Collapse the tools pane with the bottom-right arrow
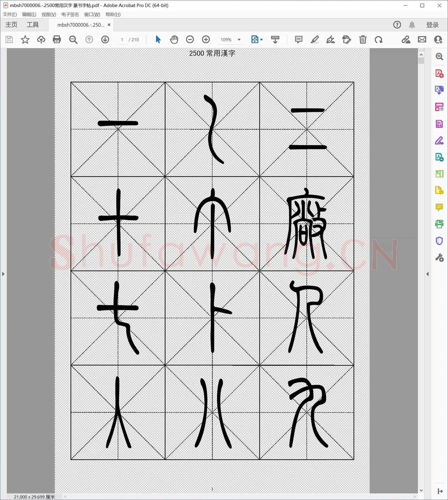This screenshot has width=448, height=500. click(x=440, y=491)
